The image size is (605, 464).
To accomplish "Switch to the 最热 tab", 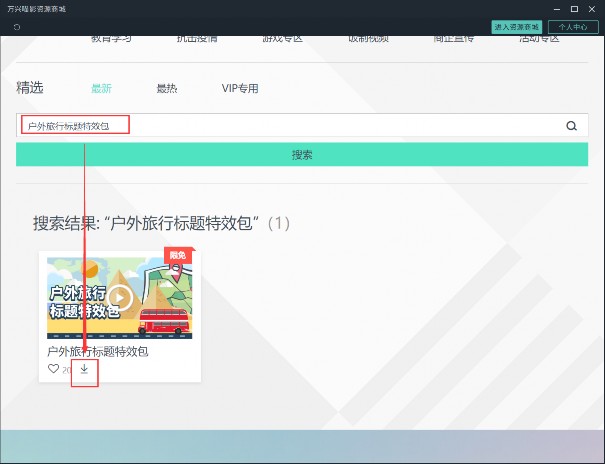I will click(167, 88).
